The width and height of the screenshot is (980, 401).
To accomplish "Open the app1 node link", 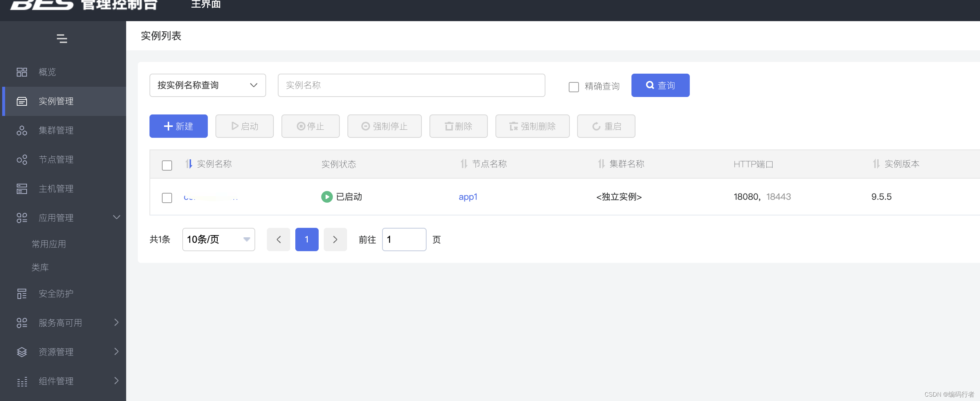I will click(468, 197).
